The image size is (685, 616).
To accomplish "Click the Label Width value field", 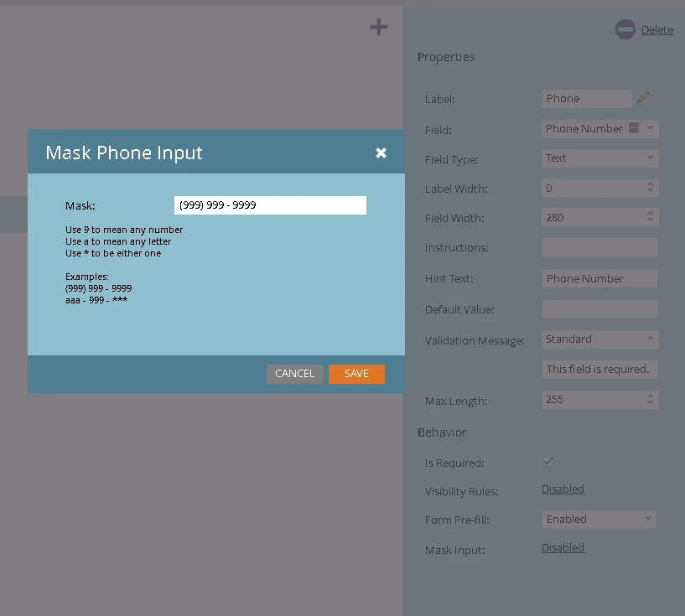I will [594, 189].
